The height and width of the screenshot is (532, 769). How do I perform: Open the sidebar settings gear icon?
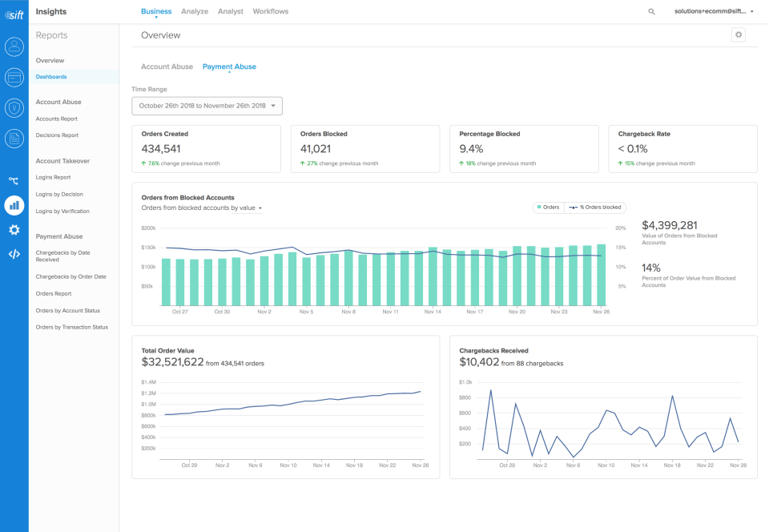pos(14,230)
